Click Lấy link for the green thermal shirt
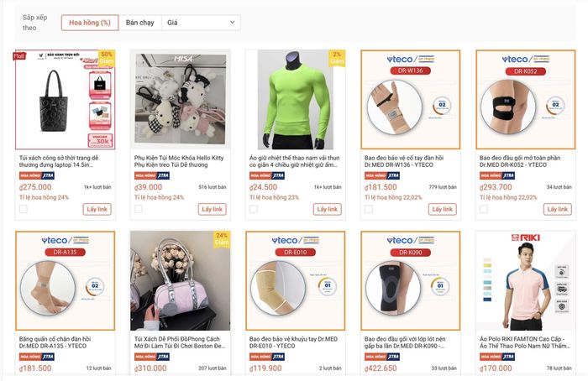The image size is (588, 381). pos(328,209)
